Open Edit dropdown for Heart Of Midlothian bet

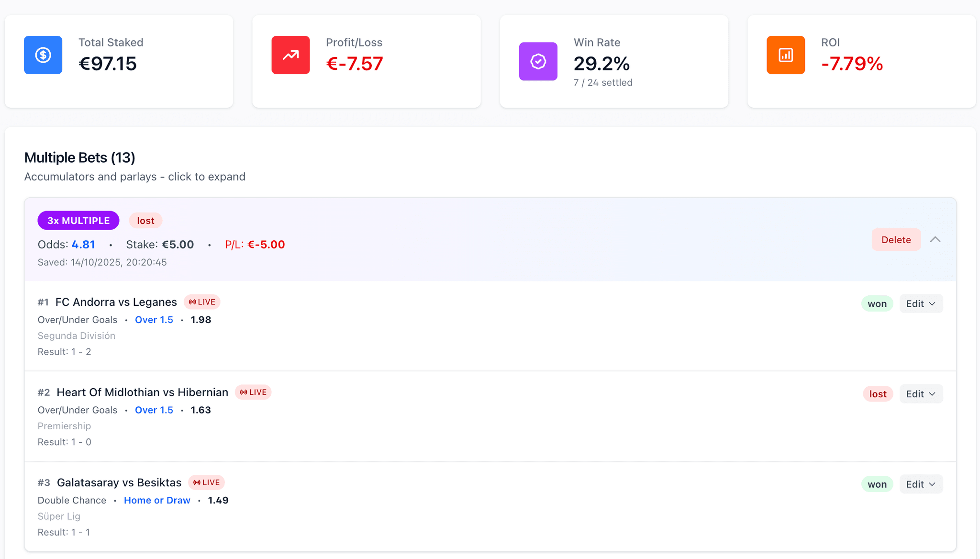pos(921,394)
